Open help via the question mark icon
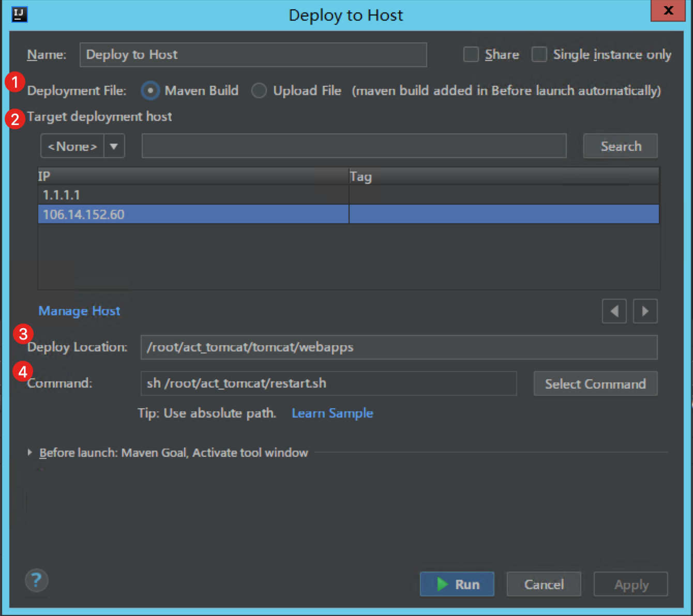Viewport: 693px width, 616px height. [x=36, y=580]
